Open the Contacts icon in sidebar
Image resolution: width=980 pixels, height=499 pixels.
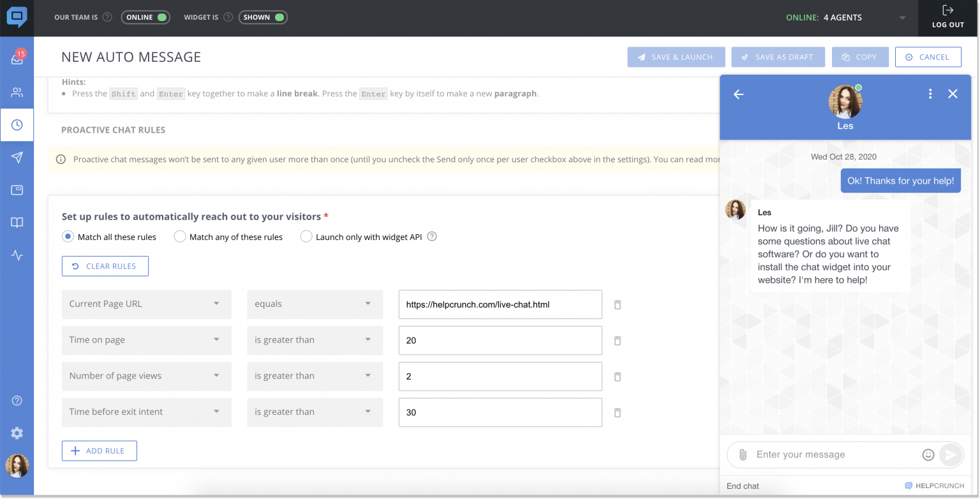[x=17, y=93]
